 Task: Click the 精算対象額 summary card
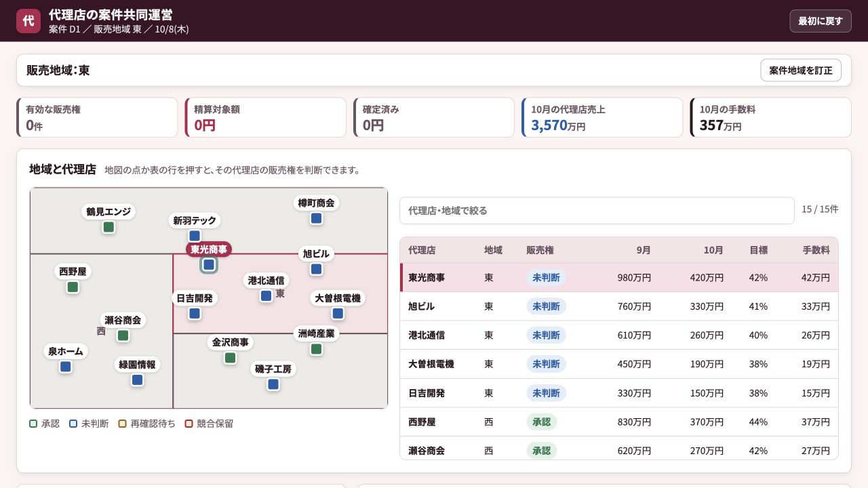coord(265,117)
